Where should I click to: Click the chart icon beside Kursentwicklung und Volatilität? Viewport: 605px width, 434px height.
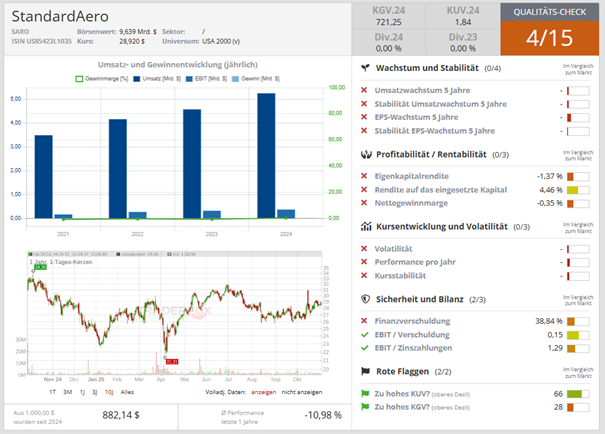pos(366,227)
